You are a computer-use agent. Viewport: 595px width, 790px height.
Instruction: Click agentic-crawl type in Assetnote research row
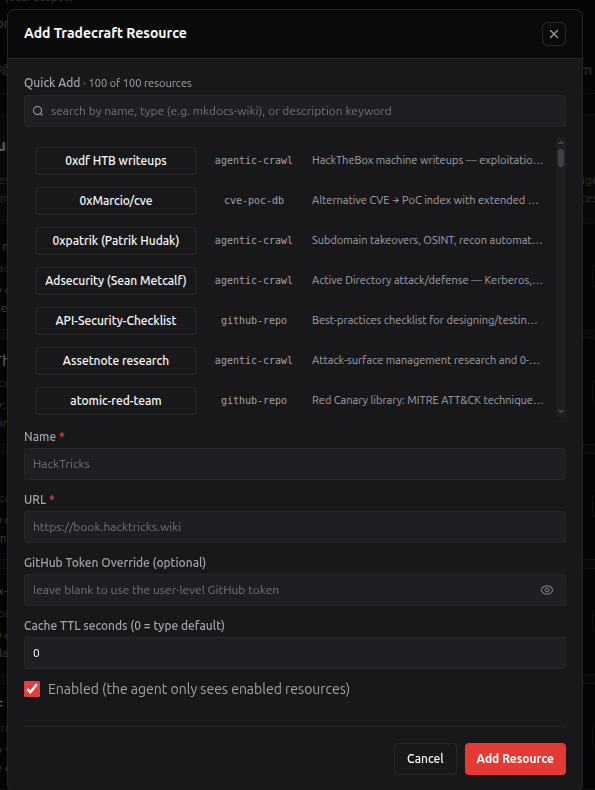pos(253,361)
